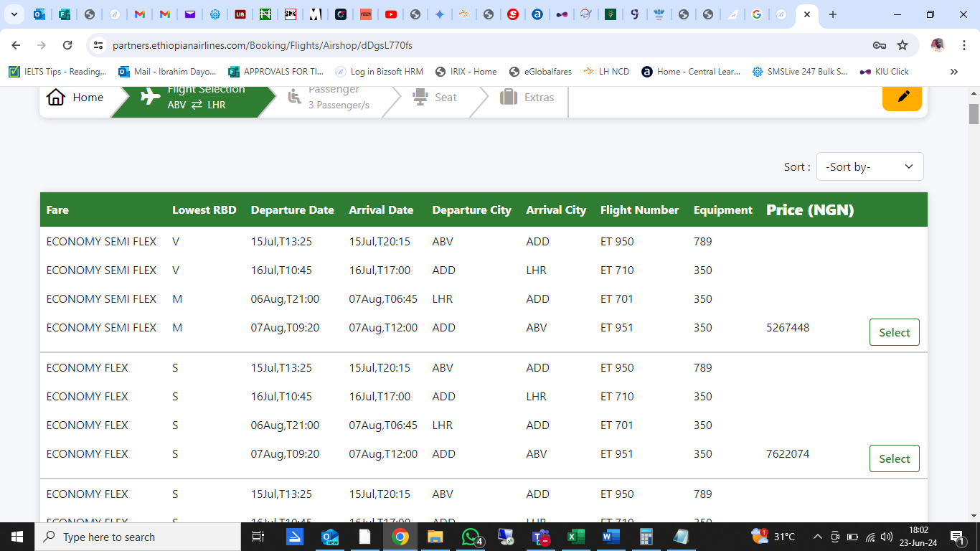Screen dimensions: 980x551
Task: Open the KIU Click bookmark
Action: 884,72
